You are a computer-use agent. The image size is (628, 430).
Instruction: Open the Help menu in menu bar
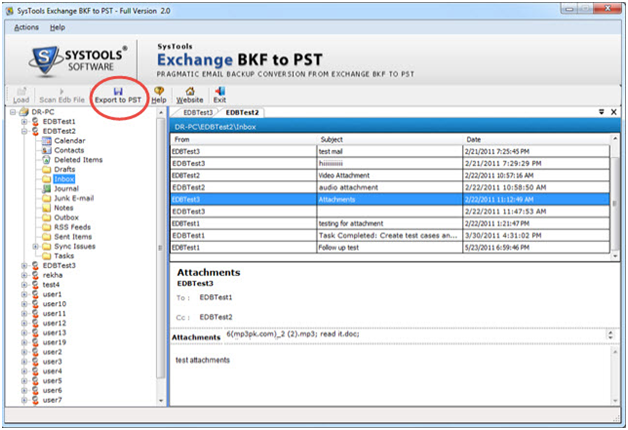coord(57,28)
